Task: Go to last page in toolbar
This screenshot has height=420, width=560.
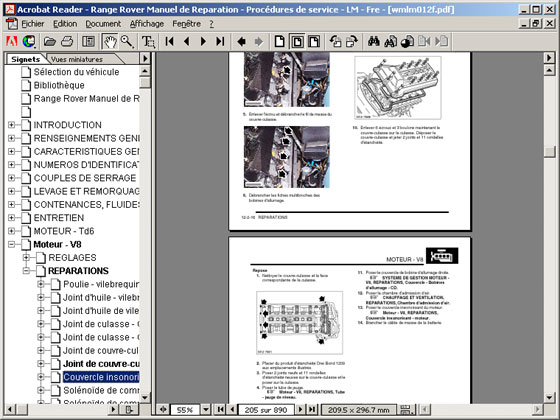Action: click(220, 41)
